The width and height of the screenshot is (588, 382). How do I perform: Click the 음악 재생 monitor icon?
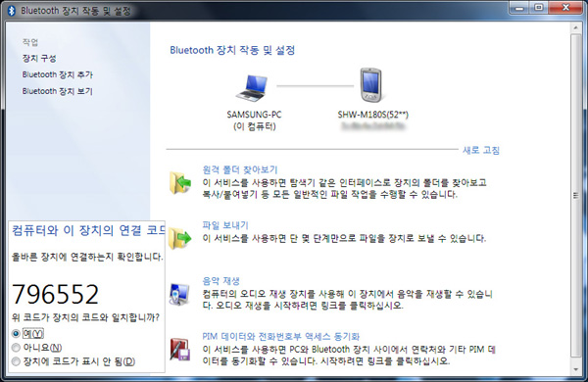point(179,294)
